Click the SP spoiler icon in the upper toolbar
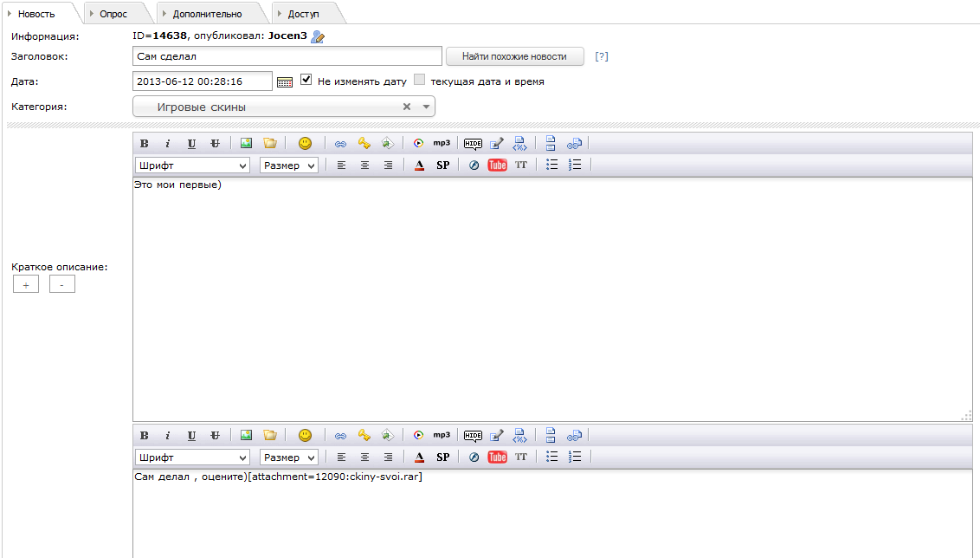Image resolution: width=980 pixels, height=558 pixels. click(x=442, y=165)
